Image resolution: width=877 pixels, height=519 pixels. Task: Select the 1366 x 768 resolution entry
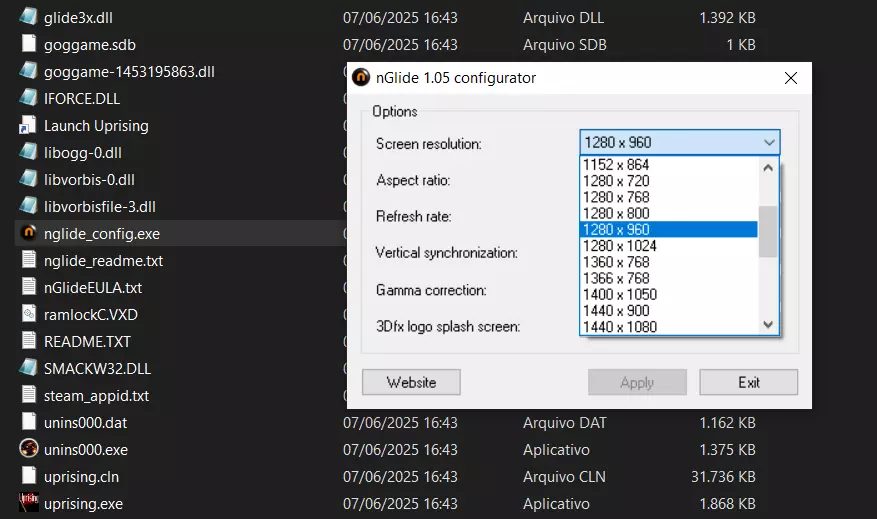click(616, 278)
